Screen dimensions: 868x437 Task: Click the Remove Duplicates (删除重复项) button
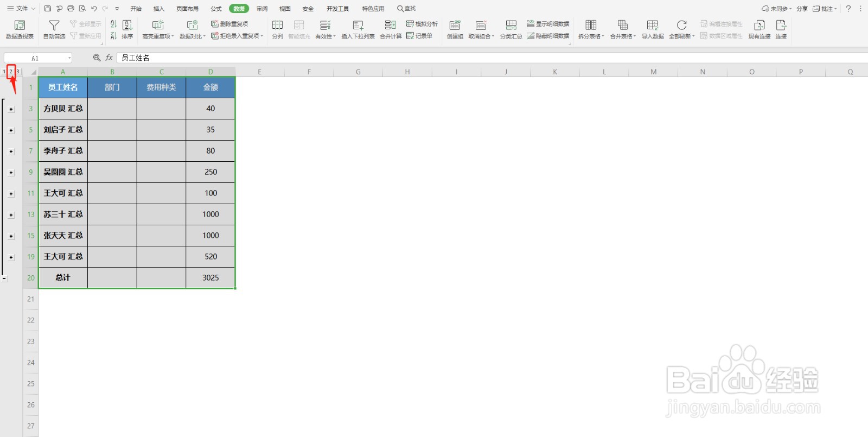229,24
